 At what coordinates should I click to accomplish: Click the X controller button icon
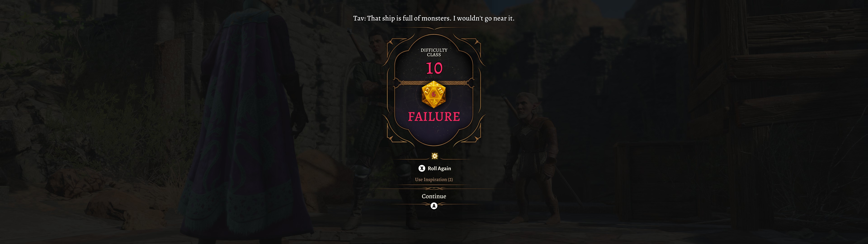422,168
